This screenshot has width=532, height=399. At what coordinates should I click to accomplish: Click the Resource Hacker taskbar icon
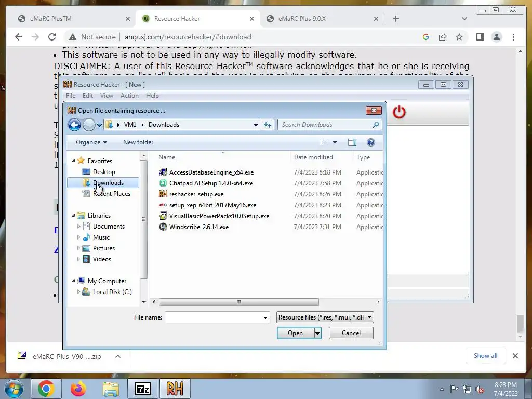click(x=175, y=389)
